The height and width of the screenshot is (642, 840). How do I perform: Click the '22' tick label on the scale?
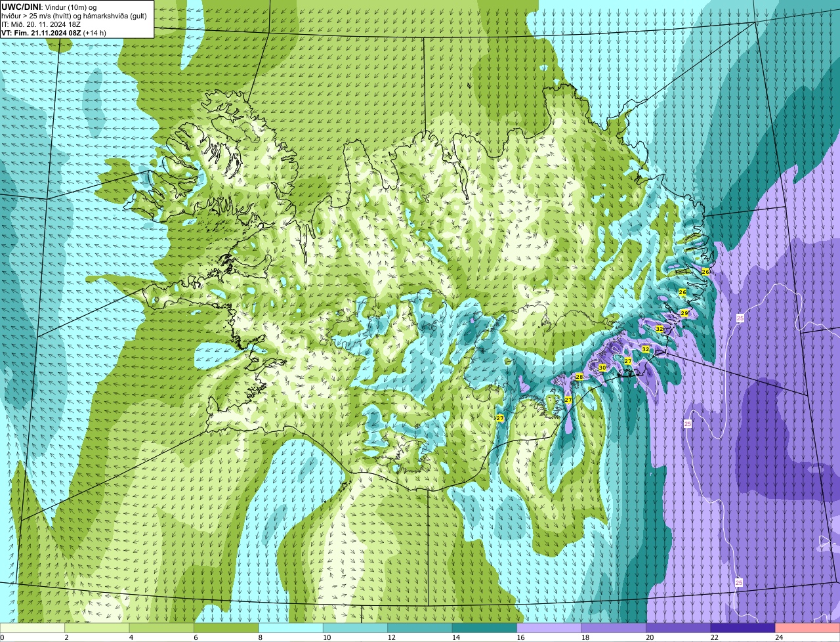pos(714,637)
